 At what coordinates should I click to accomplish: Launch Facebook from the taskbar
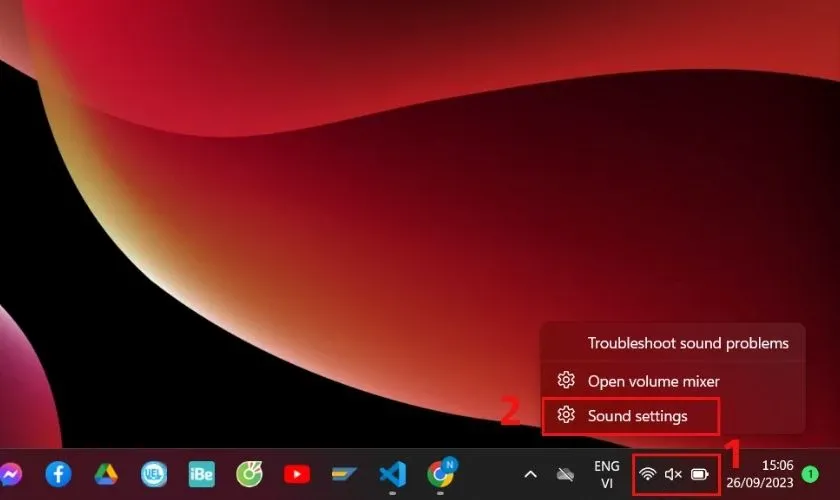[59, 473]
